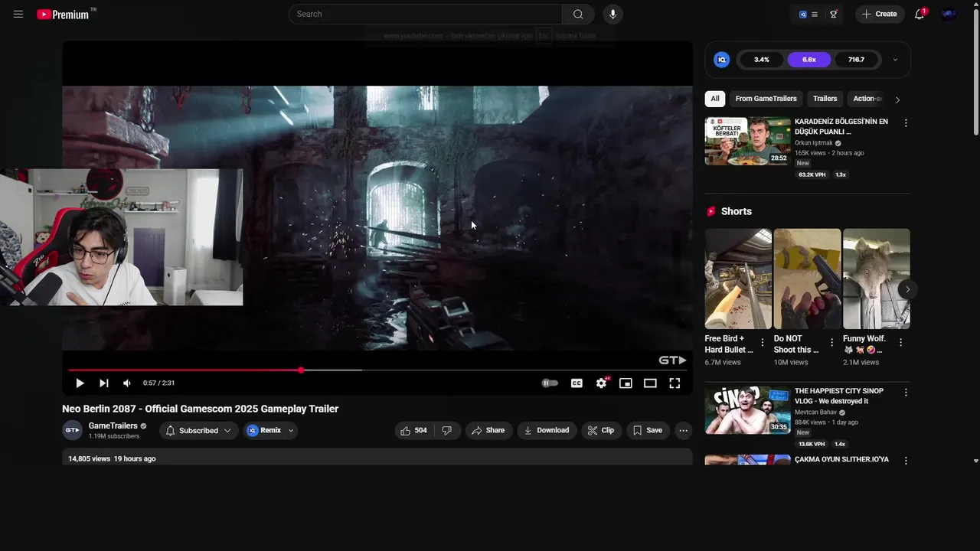Select the 6.6x vidIQ stat
The width and height of the screenshot is (980, 551).
809,60
